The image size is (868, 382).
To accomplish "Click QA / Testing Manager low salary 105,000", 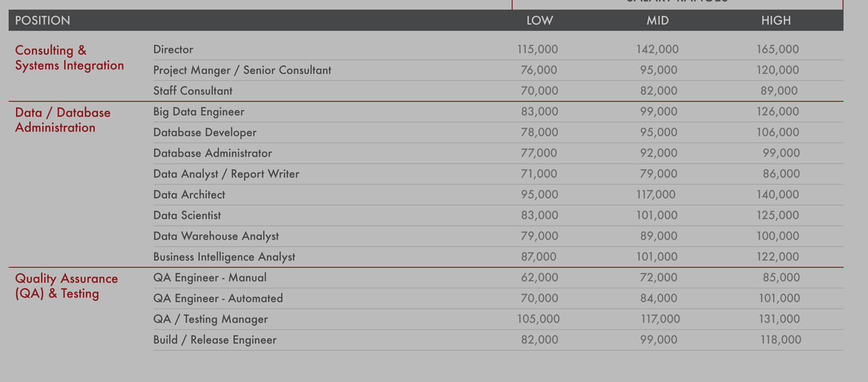I will pyautogui.click(x=538, y=319).
